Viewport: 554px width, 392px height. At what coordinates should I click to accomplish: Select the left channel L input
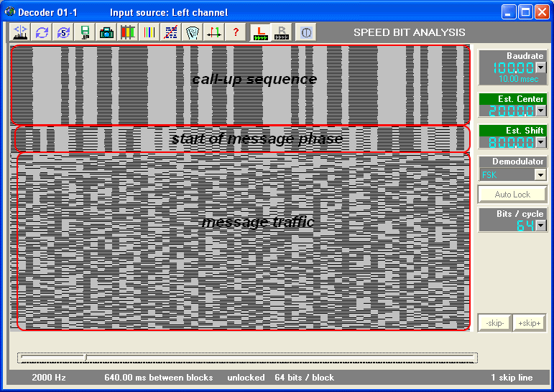click(x=259, y=32)
